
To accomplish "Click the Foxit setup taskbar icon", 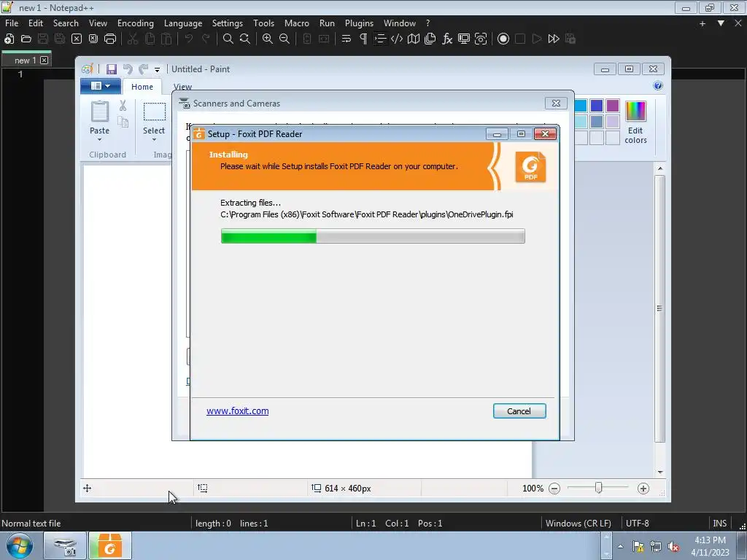I will (x=109, y=545).
